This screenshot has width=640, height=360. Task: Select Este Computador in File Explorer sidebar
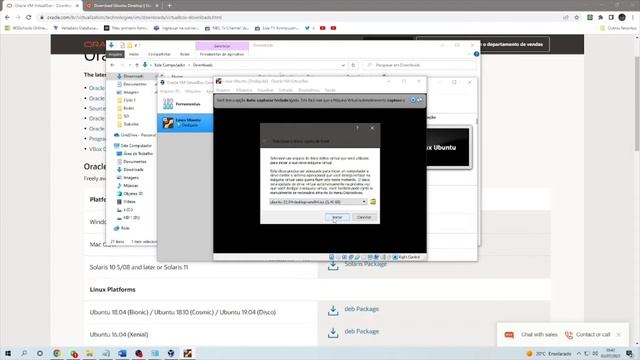tap(133, 146)
